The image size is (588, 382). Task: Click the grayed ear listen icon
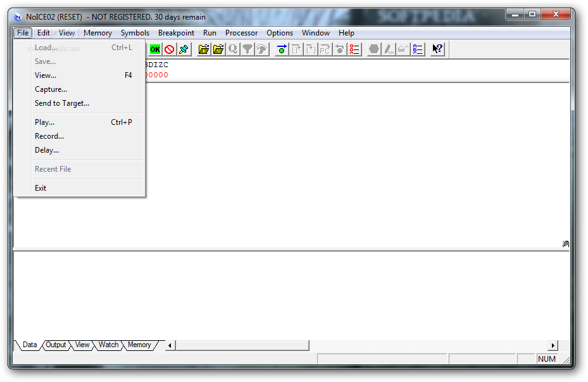[x=262, y=49]
